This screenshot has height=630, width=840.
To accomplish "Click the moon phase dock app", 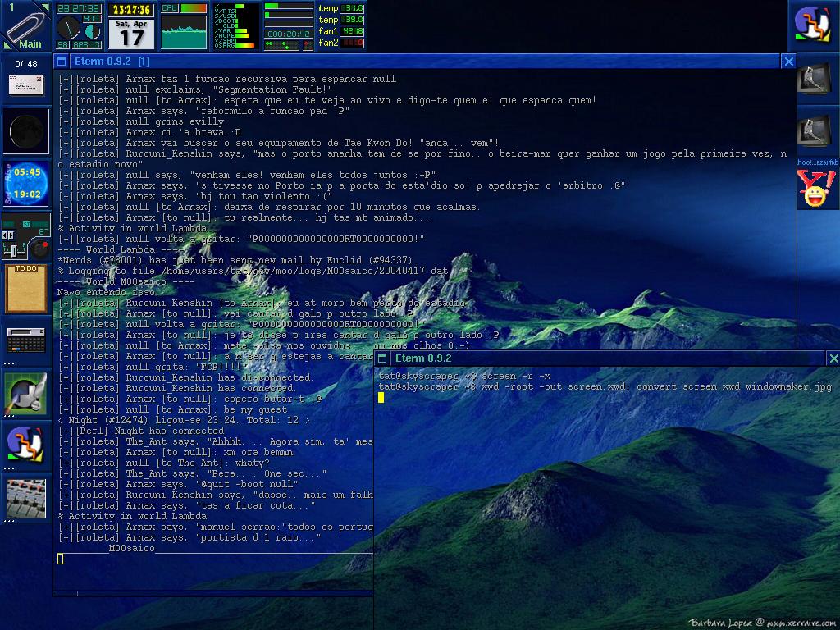I will (26, 131).
